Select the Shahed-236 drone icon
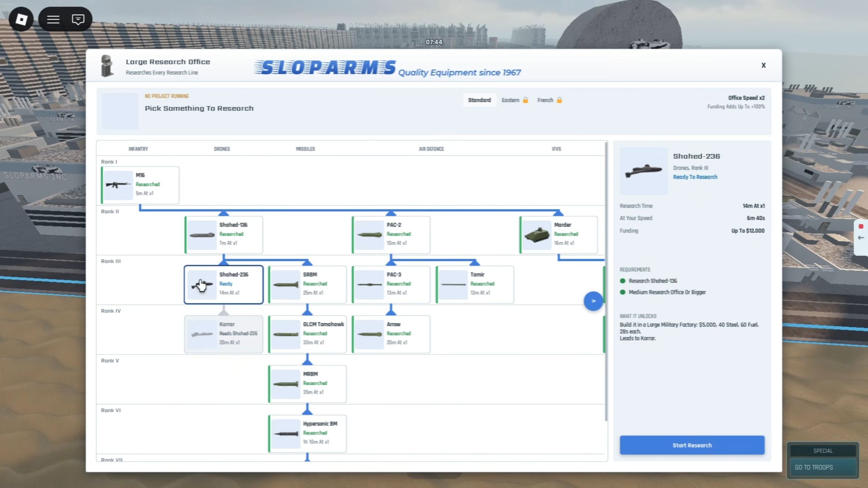The height and width of the screenshot is (488, 868). click(202, 285)
